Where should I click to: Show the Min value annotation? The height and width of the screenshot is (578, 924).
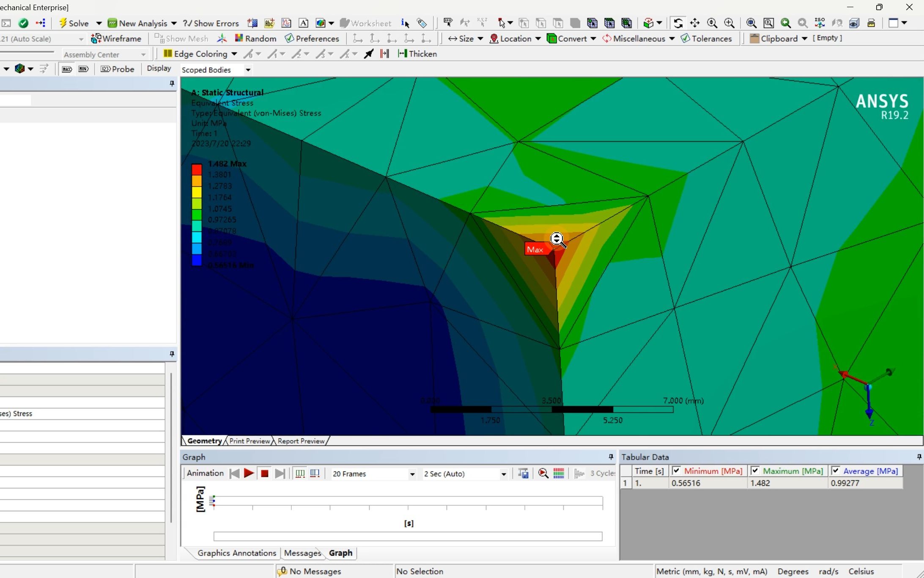click(84, 69)
